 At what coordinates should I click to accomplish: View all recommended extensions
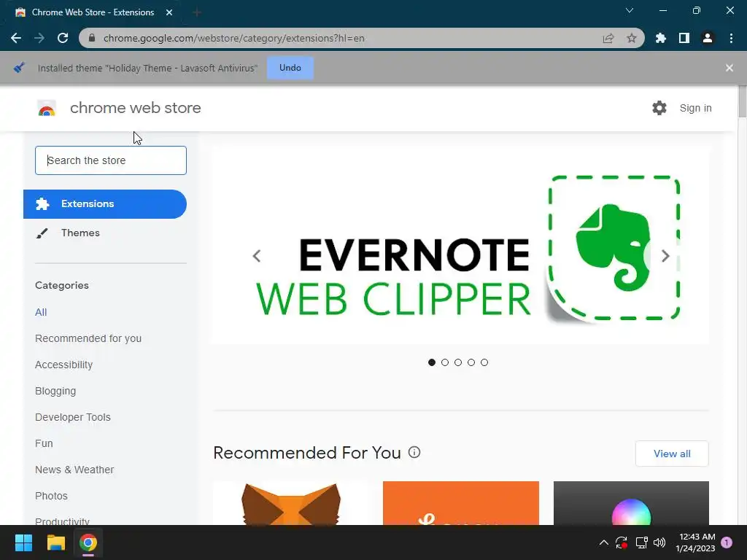coord(672,454)
